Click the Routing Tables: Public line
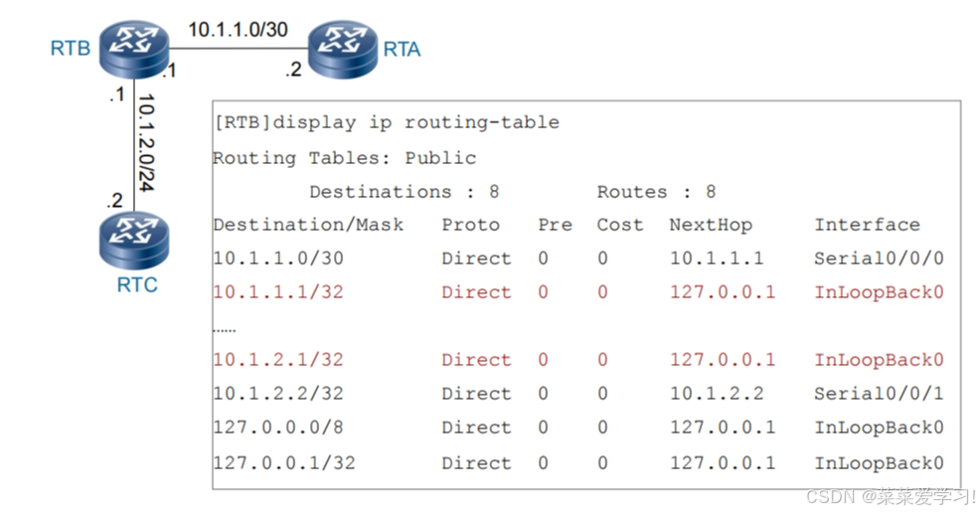 pos(344,158)
